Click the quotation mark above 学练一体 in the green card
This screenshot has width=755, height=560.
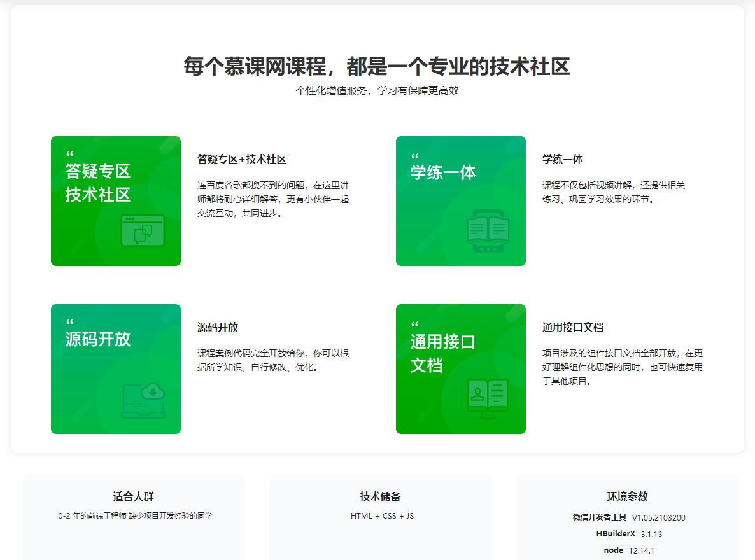415,156
